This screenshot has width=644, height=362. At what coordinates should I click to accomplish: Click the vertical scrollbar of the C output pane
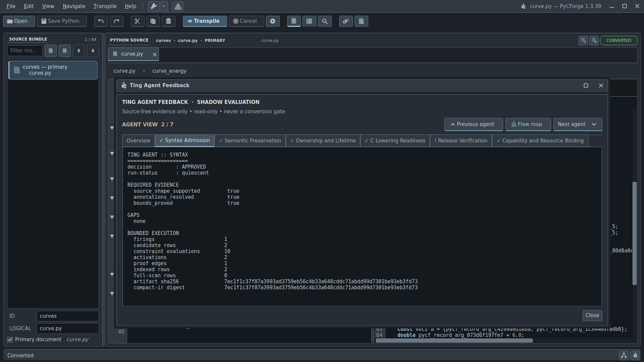click(x=634, y=233)
